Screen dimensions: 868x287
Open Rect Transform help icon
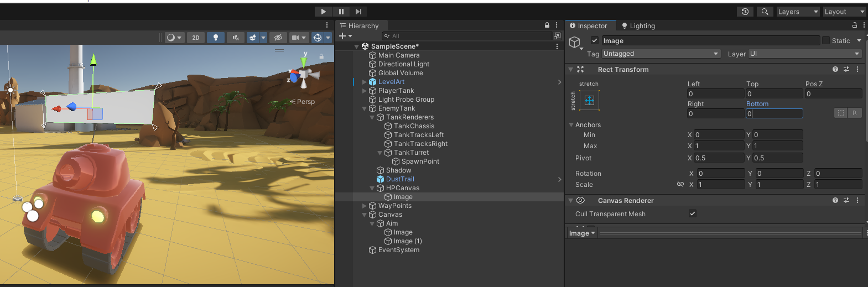pyautogui.click(x=835, y=69)
